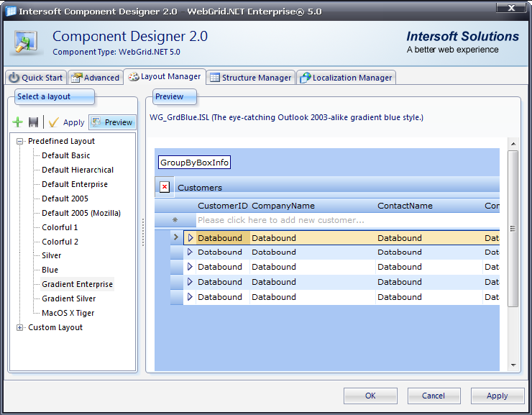This screenshot has height=415, width=532.
Task: Expand the fifth Databound row triangle
Action: coord(190,297)
